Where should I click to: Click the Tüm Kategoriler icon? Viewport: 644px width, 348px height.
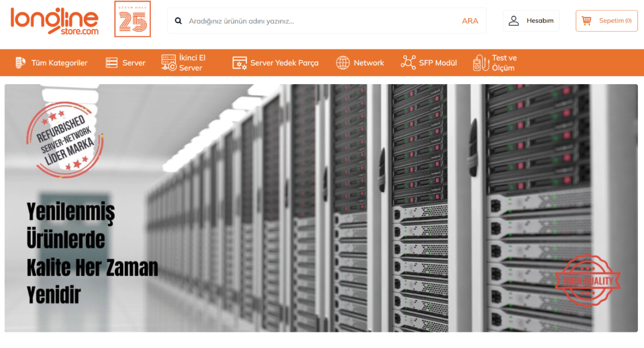[x=20, y=63]
